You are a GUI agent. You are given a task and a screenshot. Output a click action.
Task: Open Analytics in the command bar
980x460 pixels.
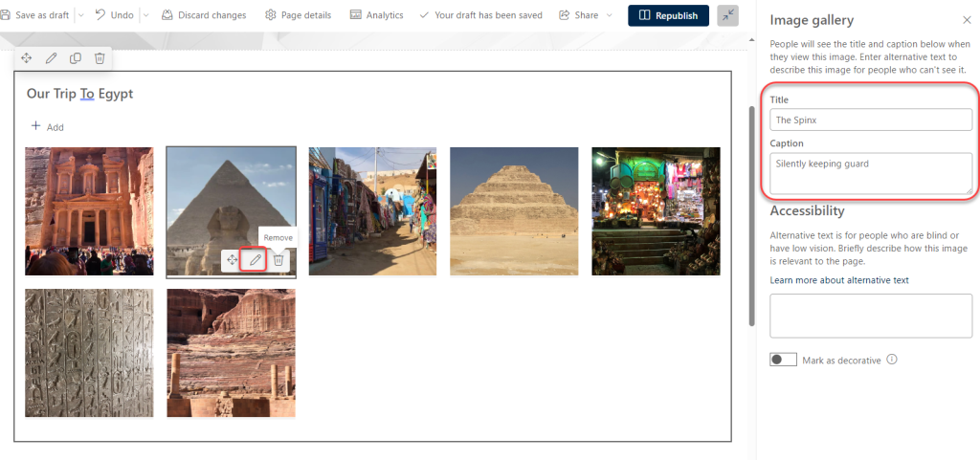pyautogui.click(x=376, y=15)
